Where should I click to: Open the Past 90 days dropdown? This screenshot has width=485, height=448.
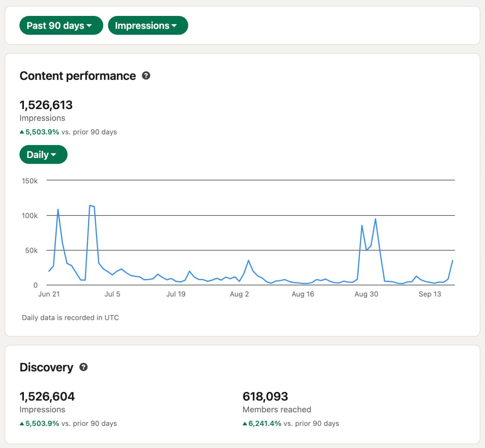click(61, 25)
